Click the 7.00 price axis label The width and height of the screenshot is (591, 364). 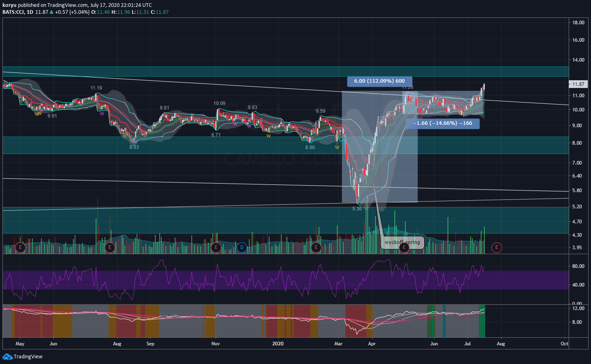coord(577,163)
